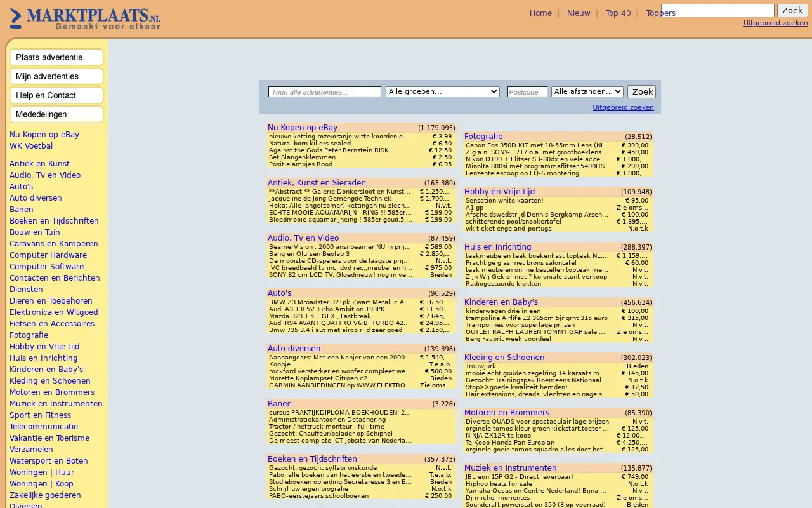
Task: Open "Canon Eos 350D KIT" listing
Action: point(537,145)
